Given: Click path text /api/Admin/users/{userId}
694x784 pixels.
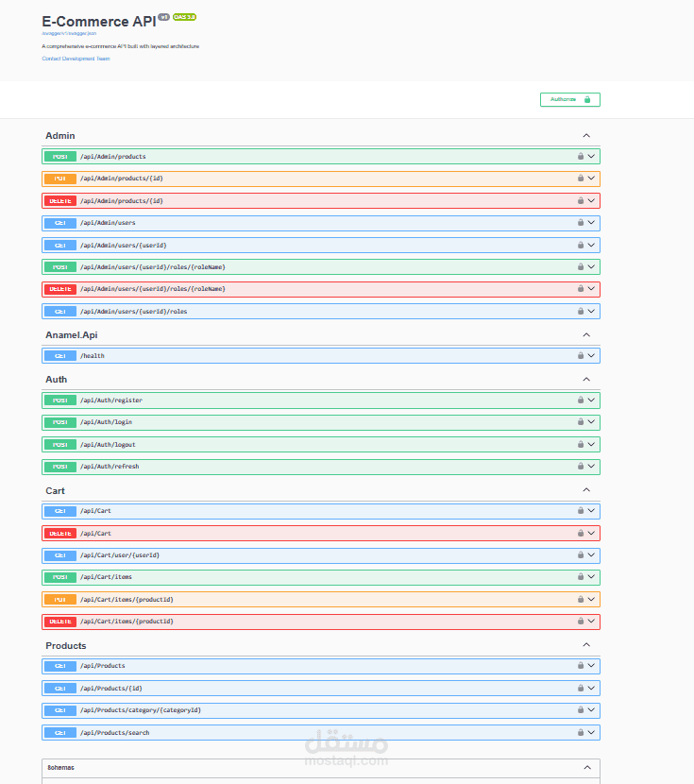Looking at the screenshot, I should [x=124, y=246].
